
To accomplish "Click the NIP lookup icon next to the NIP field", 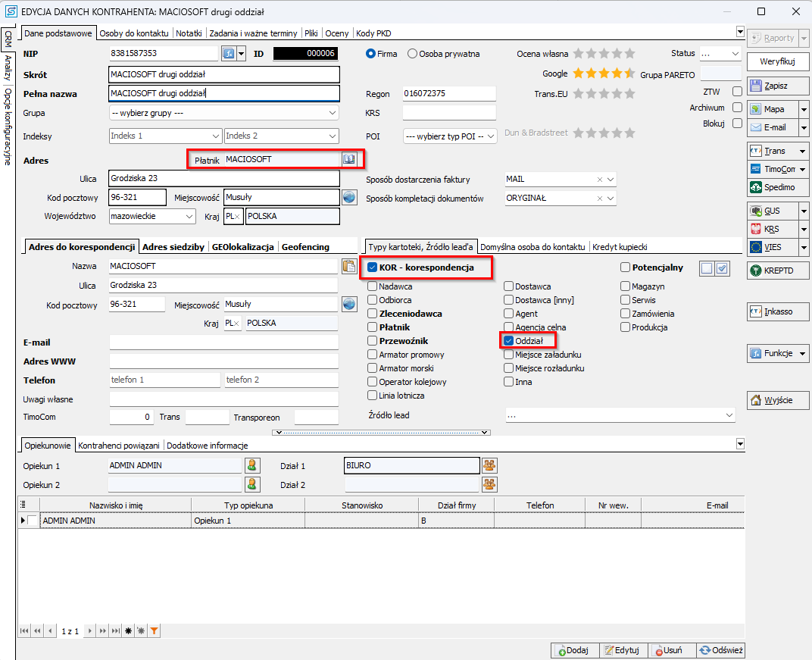I will pos(229,54).
